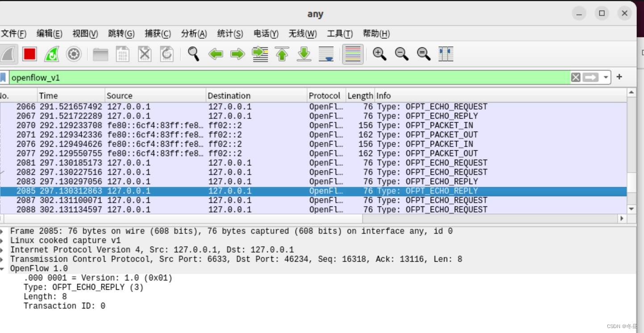The image size is (644, 333).
Task: Zoom in on packet text
Action: click(379, 54)
